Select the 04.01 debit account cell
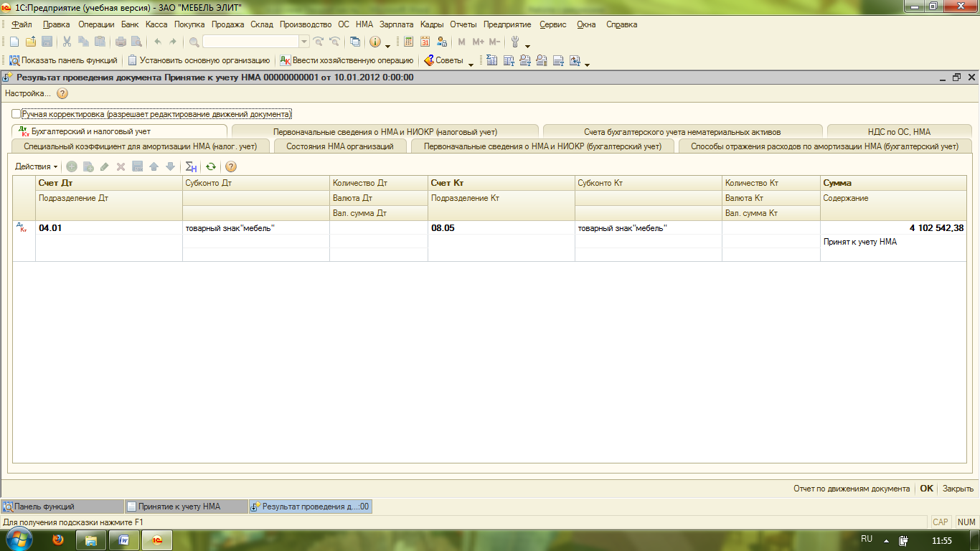The image size is (980, 551). (109, 227)
